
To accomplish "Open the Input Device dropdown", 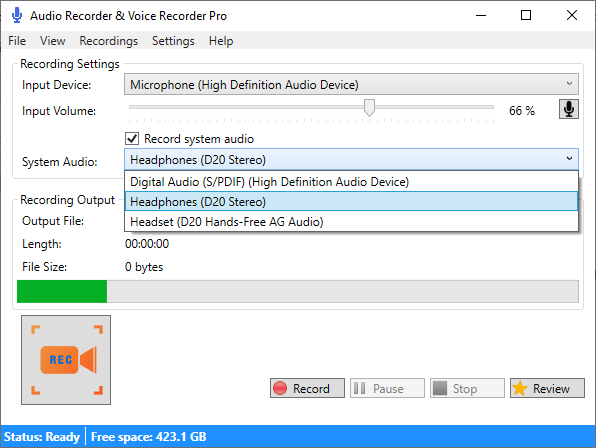I will [x=351, y=84].
